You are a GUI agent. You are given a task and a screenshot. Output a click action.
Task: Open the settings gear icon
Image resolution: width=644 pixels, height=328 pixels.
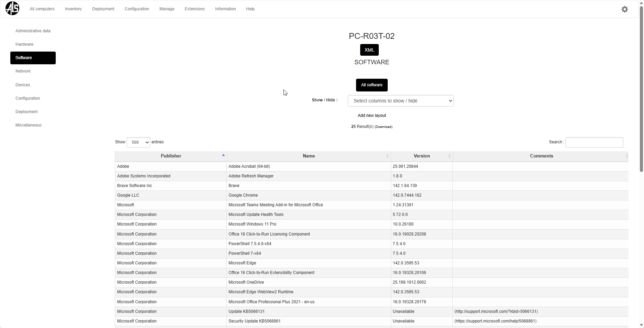click(x=624, y=9)
